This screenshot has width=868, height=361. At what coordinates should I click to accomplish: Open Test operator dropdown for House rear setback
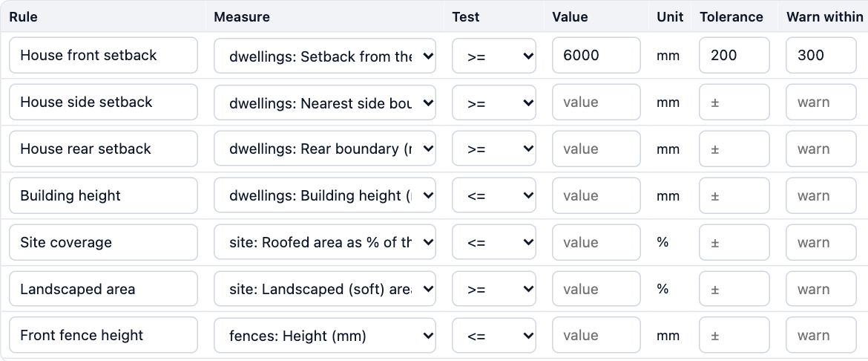494,149
